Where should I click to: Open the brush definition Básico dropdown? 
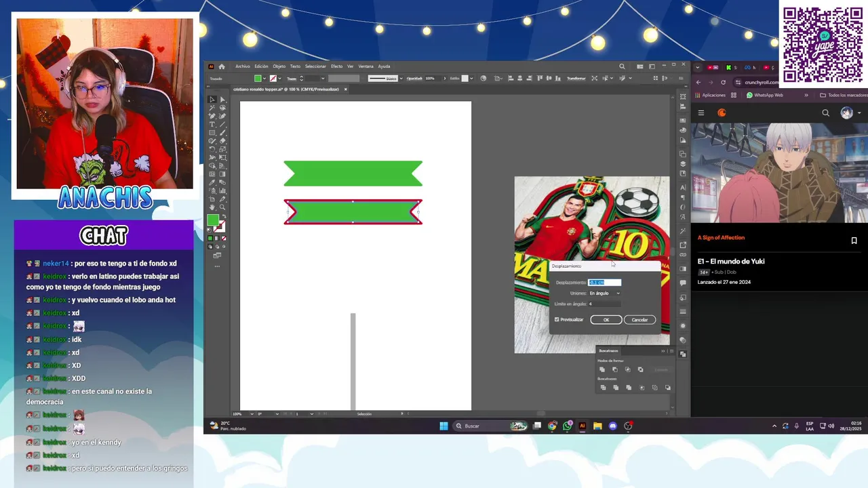pos(401,78)
